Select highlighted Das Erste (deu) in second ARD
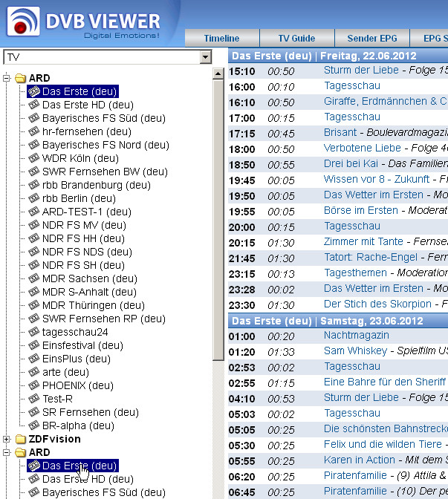Image resolution: width=448 pixels, height=499 pixels. coord(73,466)
